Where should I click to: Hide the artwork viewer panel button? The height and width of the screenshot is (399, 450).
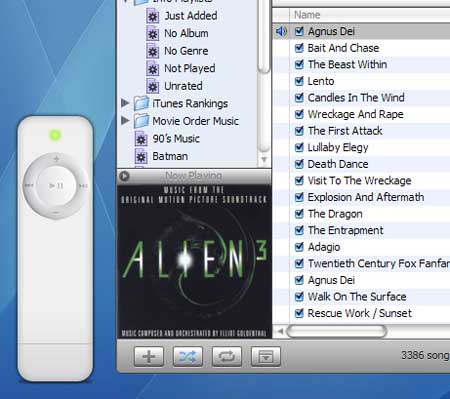(266, 356)
